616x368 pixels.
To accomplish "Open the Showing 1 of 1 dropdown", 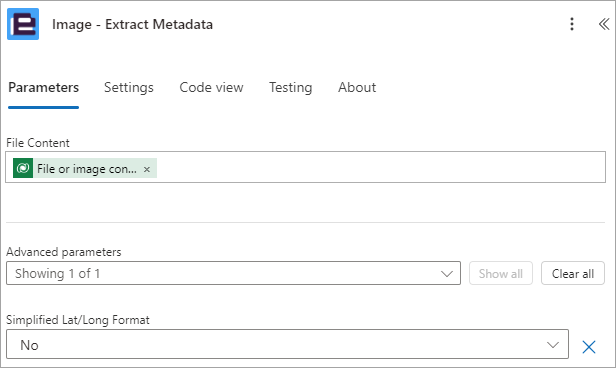I will [233, 273].
